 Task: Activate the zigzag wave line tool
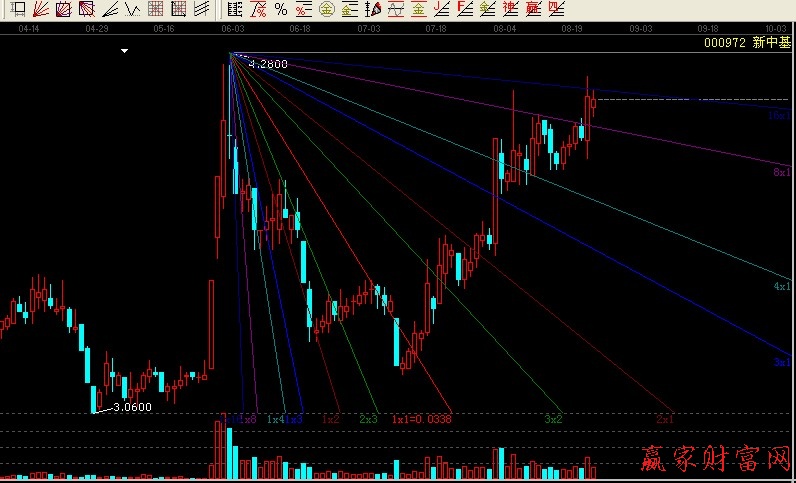[x=131, y=10]
